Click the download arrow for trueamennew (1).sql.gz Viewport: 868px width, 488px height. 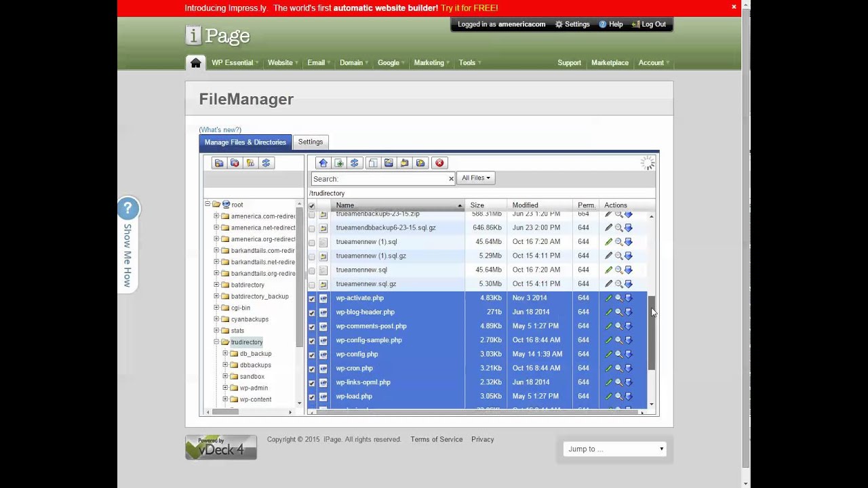pos(628,256)
